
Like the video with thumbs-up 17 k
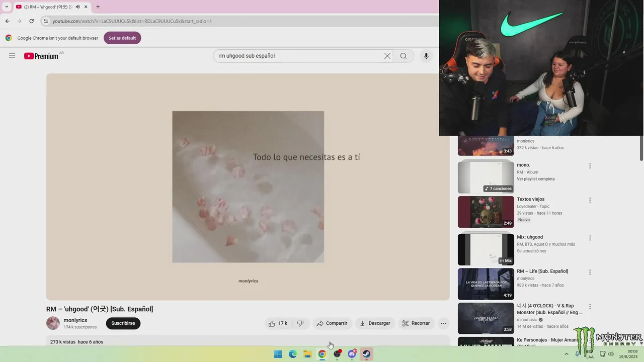(278, 323)
